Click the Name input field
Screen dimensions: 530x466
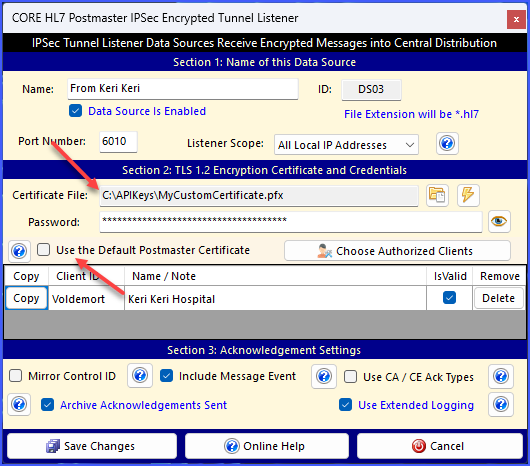pyautogui.click(x=183, y=89)
